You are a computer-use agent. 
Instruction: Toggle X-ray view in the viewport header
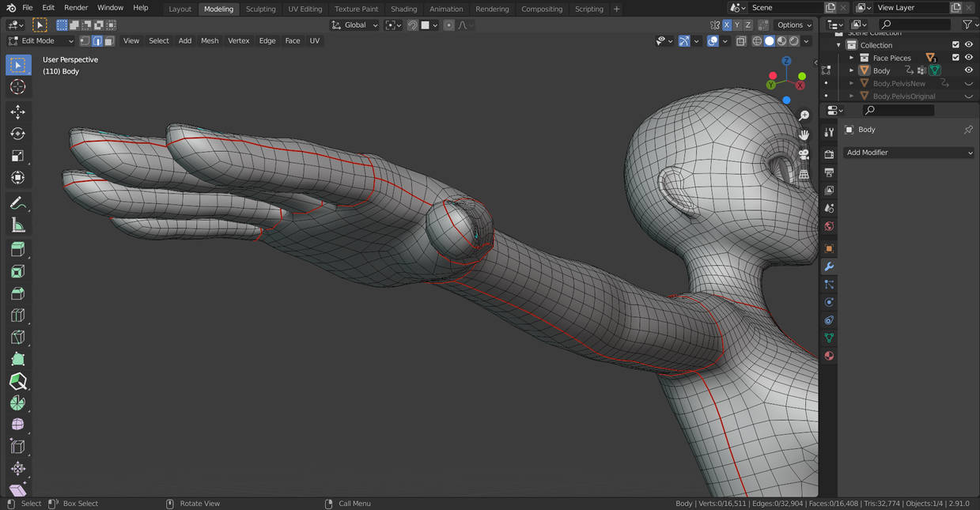(741, 41)
